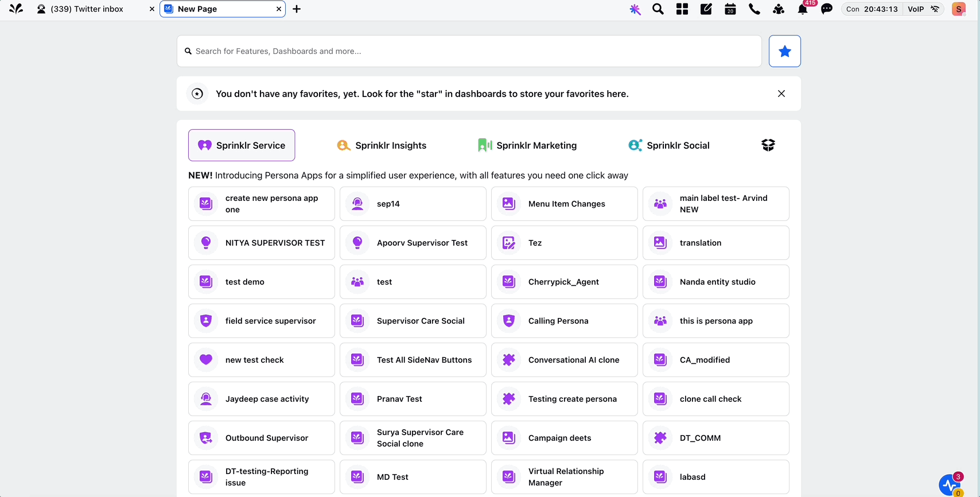Open Supervisor Care Social app

pyautogui.click(x=413, y=321)
